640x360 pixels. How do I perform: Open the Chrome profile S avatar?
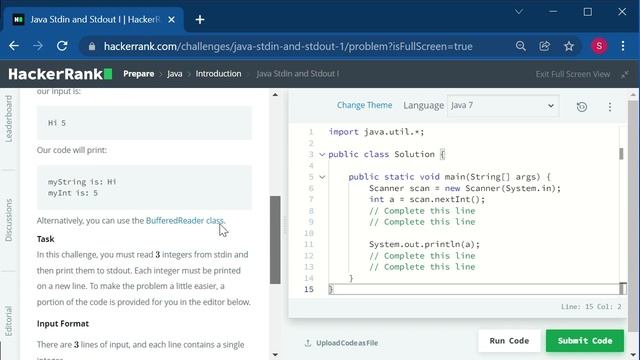click(x=599, y=46)
